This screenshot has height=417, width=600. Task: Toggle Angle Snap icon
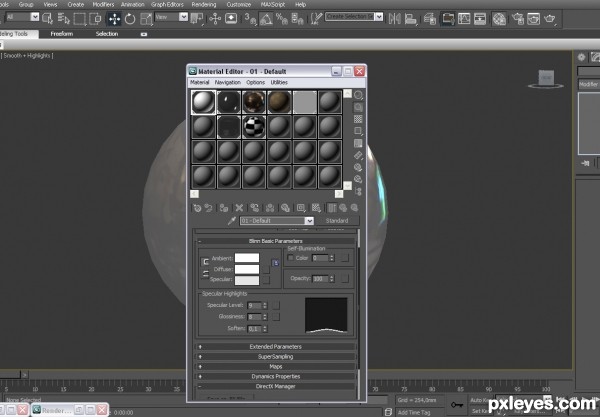(x=266, y=19)
